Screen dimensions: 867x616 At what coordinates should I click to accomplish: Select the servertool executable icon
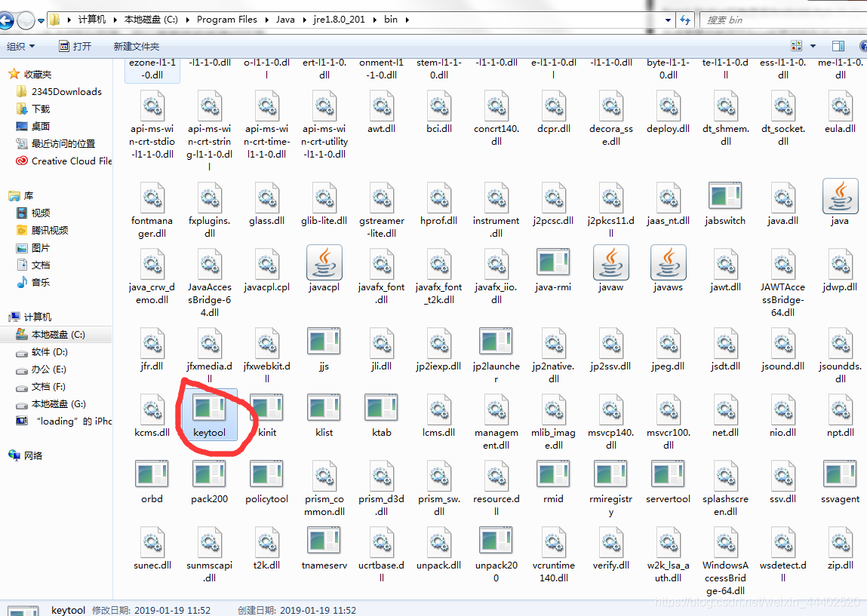[668, 474]
